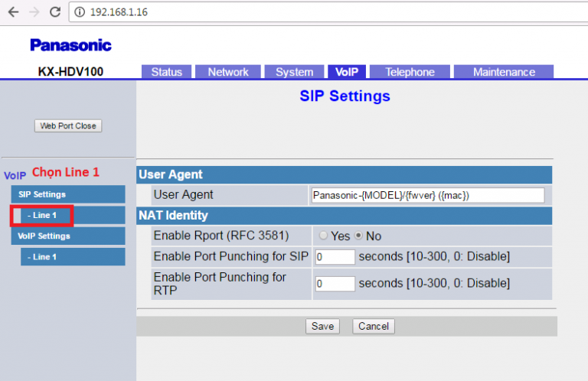
Task: Click the Save button
Action: (322, 327)
